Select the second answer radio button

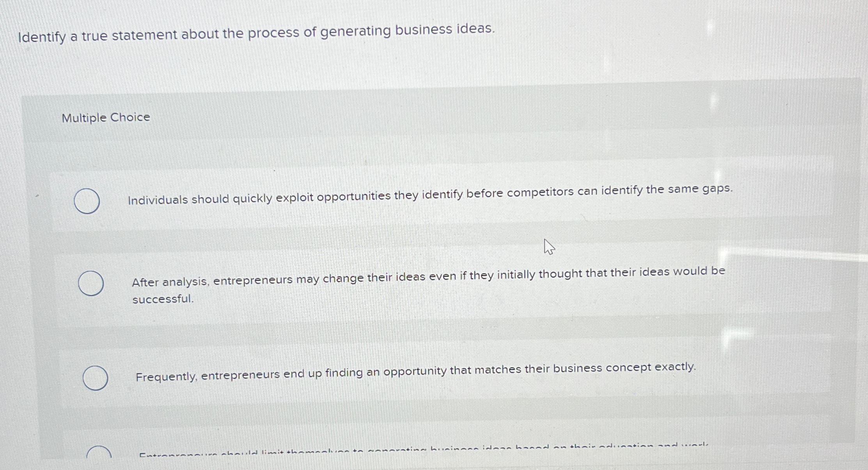point(91,283)
